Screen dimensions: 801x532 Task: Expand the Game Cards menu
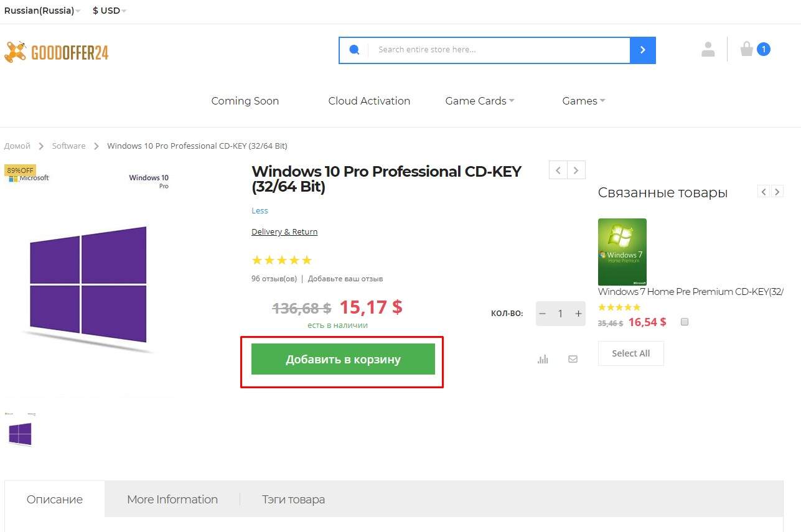coord(479,101)
